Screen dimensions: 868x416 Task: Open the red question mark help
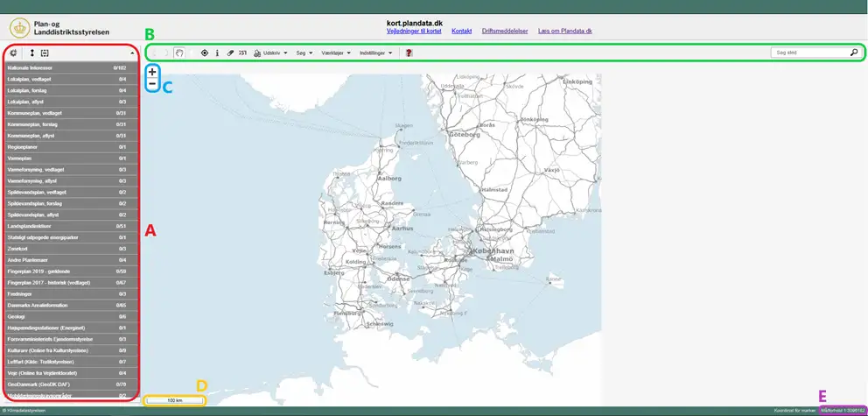point(409,53)
